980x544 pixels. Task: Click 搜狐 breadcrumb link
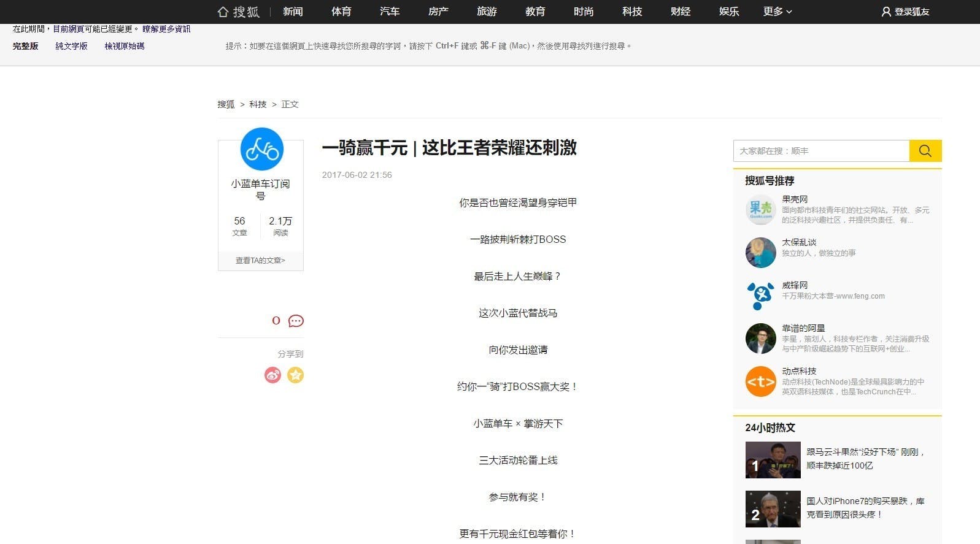point(226,104)
